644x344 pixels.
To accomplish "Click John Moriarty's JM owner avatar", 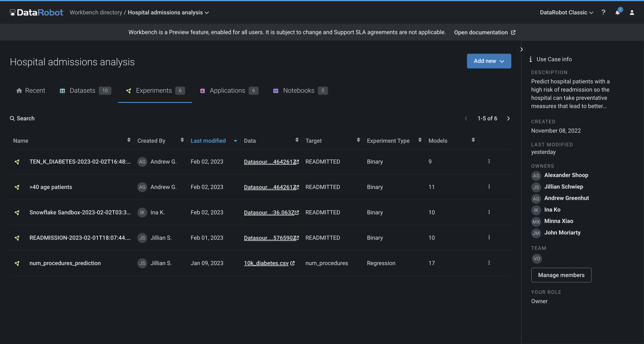I will point(536,233).
